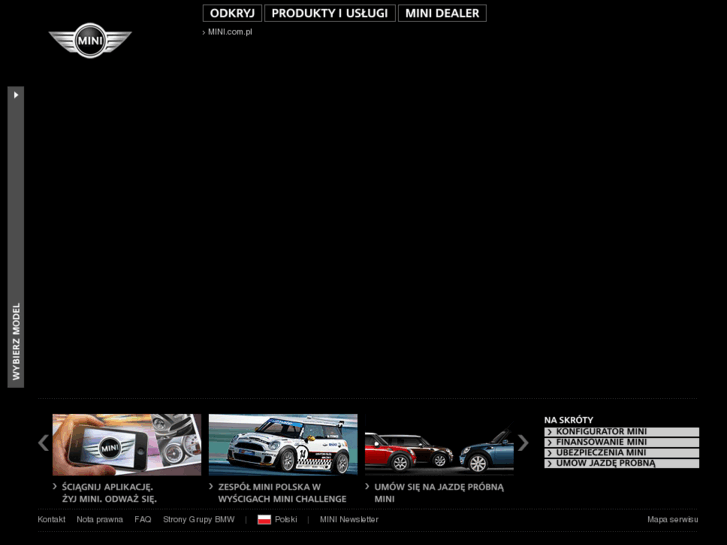Image resolution: width=727 pixels, height=545 pixels.
Task: Open ŚCIĄGNIJ APLIKACJĘ. ŻYJ MINI. ODWAŻ SIĘ. link
Action: (x=109, y=493)
